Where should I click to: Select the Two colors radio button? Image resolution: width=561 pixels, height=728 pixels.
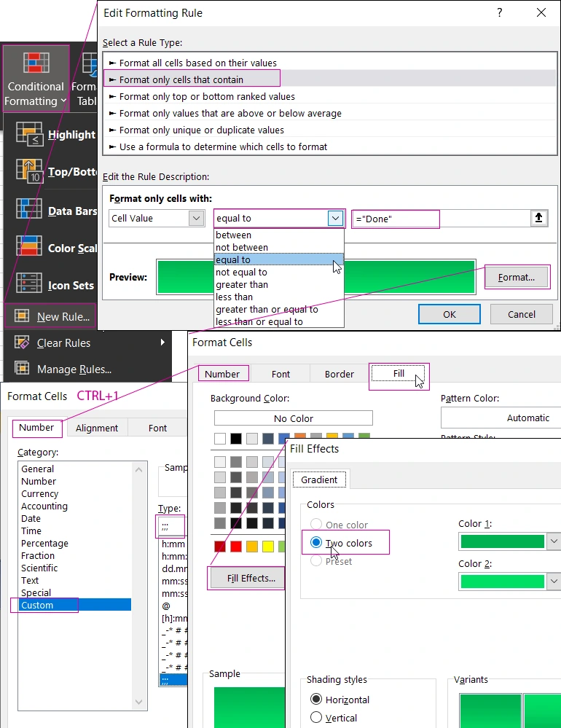pos(316,543)
